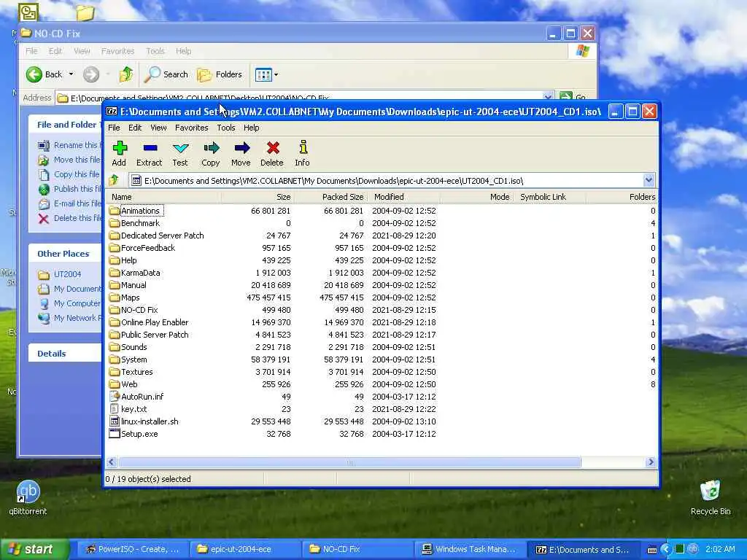The width and height of the screenshot is (747, 560).
Task: Open the 7-Zip Favorites menu
Action: [192, 128]
